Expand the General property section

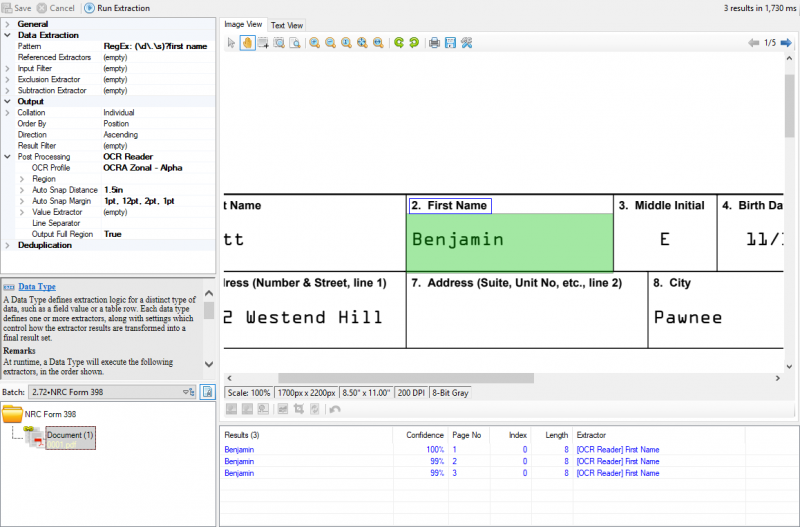tap(8, 24)
